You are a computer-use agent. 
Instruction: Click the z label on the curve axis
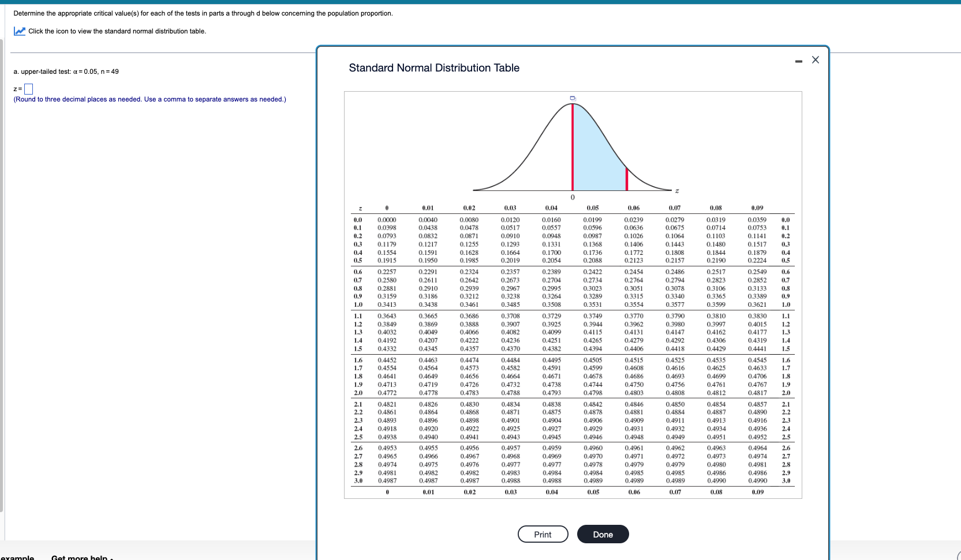(x=676, y=189)
